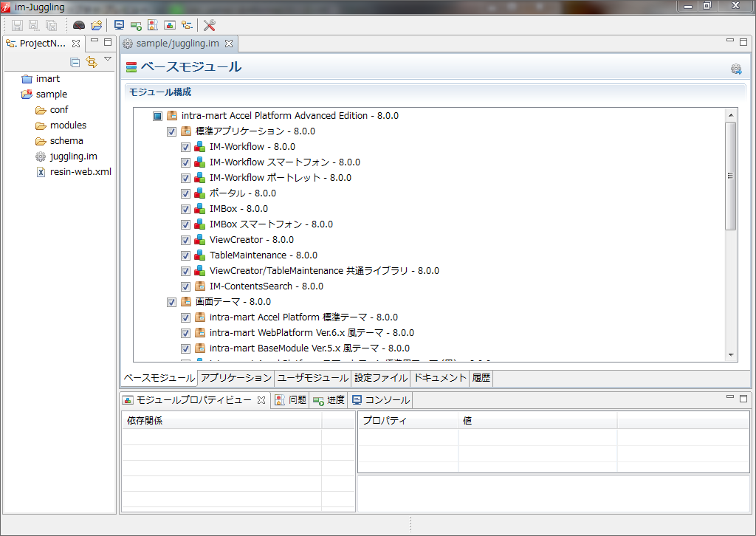Click module icon next to IM-Workflow - 8.0.0
Screen dimensions: 756x536
199,147
